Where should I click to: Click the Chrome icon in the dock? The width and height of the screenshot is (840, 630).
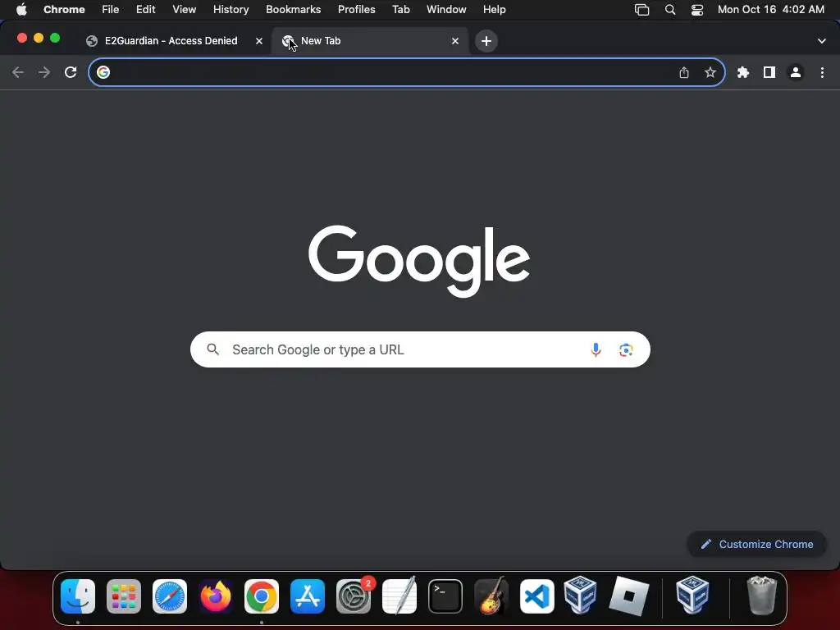(262, 596)
